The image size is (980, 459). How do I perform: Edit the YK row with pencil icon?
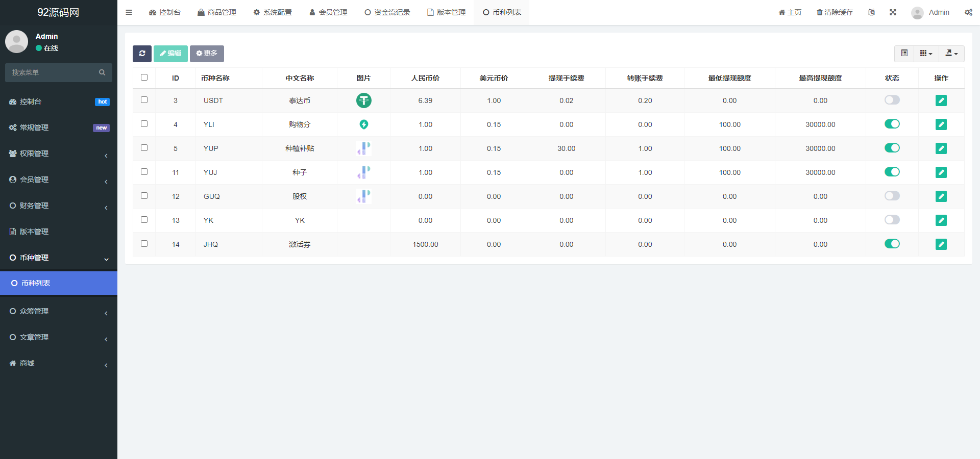click(941, 220)
